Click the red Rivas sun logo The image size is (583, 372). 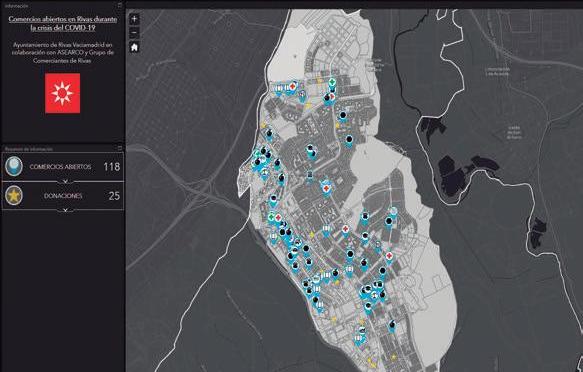pyautogui.click(x=62, y=93)
